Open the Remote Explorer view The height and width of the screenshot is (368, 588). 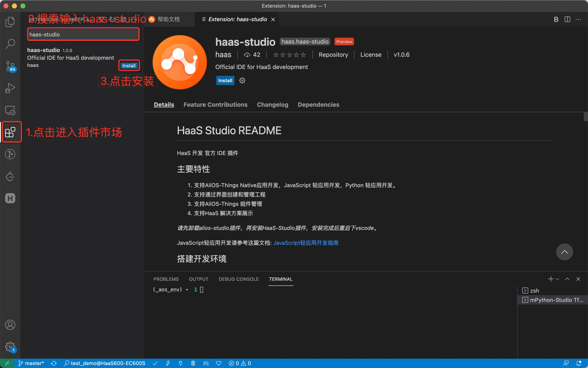(x=10, y=110)
